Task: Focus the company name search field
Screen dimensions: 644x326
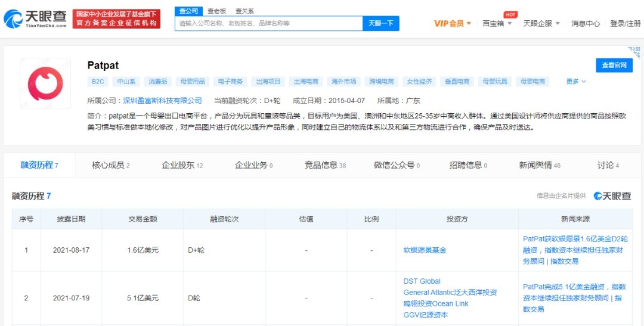Action: point(268,23)
